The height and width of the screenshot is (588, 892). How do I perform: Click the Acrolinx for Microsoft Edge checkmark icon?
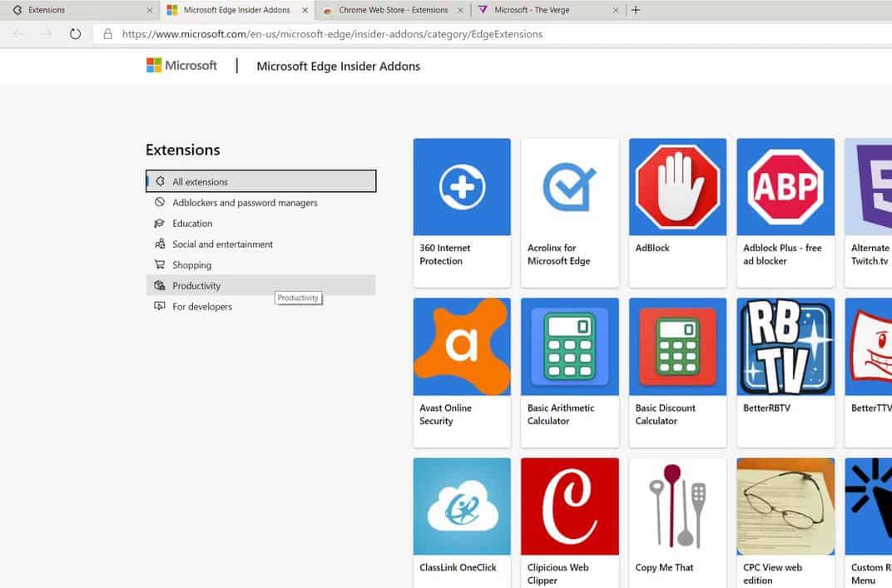tap(569, 186)
